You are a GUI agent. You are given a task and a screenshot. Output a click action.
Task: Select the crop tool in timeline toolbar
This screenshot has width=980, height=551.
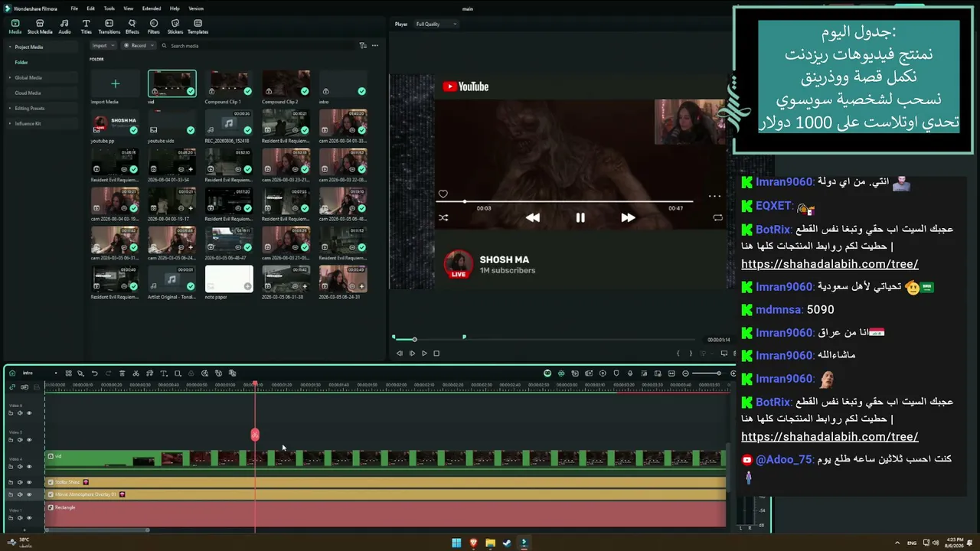point(177,373)
